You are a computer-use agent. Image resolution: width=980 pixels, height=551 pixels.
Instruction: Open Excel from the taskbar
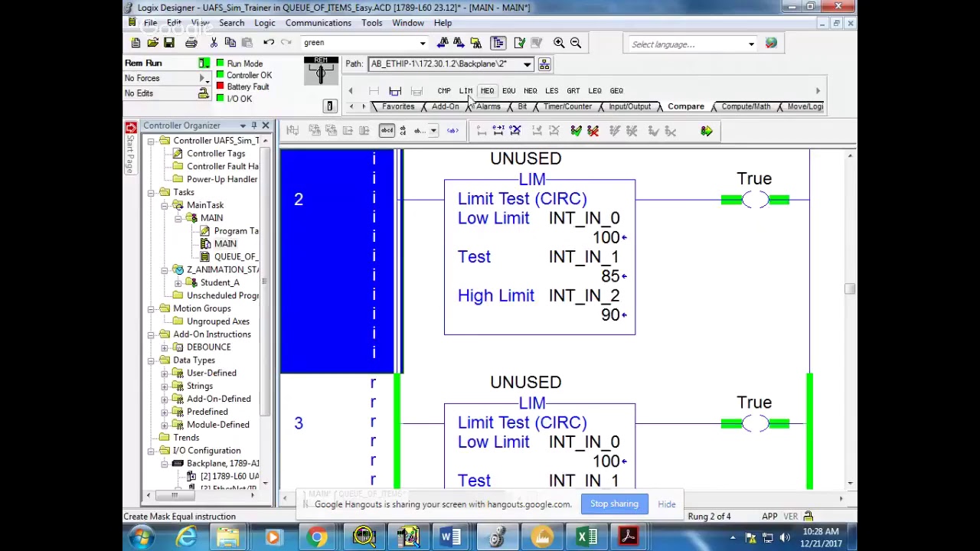coord(586,537)
